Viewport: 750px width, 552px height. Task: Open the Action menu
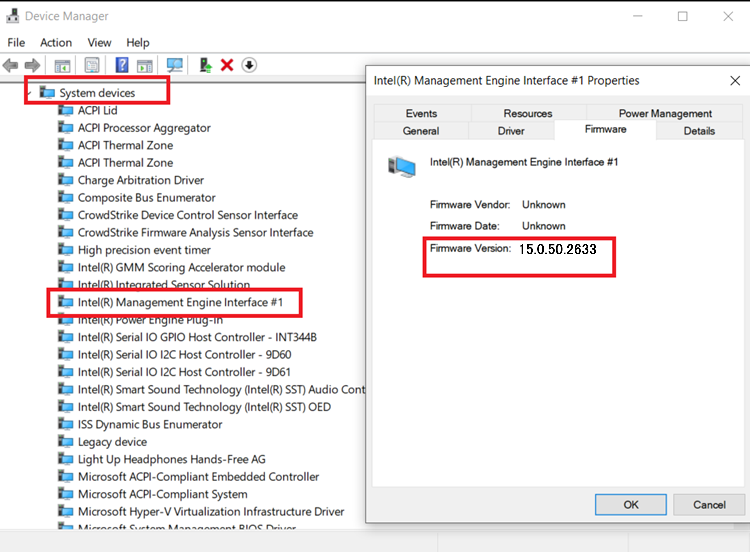click(x=56, y=43)
